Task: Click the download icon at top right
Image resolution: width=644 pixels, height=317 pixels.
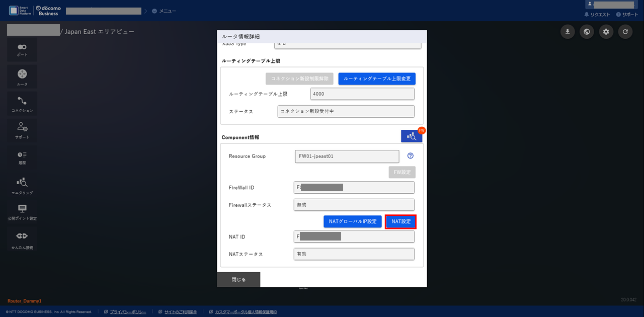Action: (568, 32)
